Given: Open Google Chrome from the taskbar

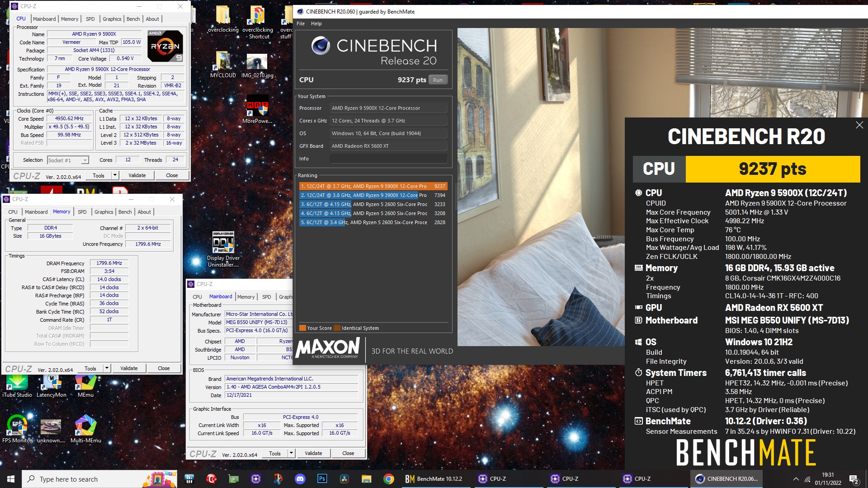Looking at the screenshot, I should click(388, 479).
